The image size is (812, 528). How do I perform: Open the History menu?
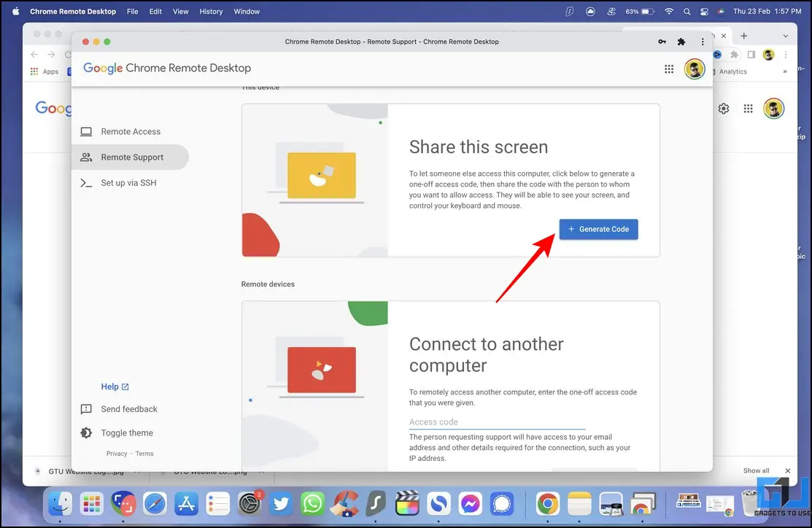point(211,12)
